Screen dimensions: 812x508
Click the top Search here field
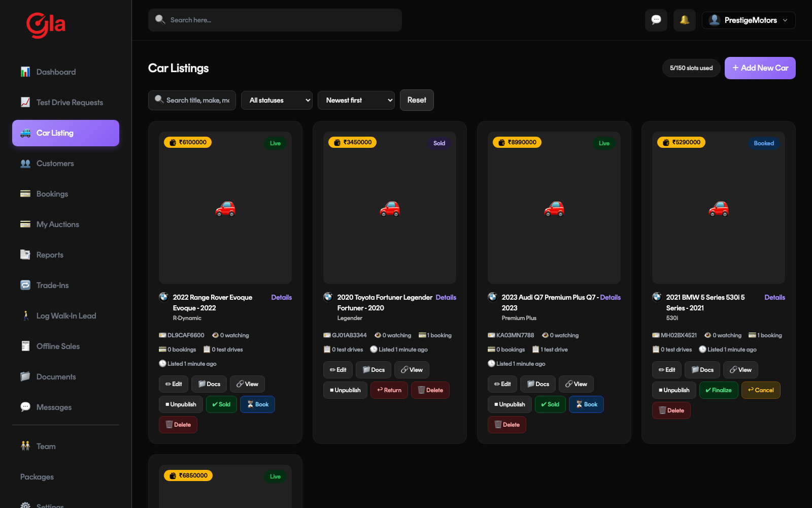coord(275,20)
